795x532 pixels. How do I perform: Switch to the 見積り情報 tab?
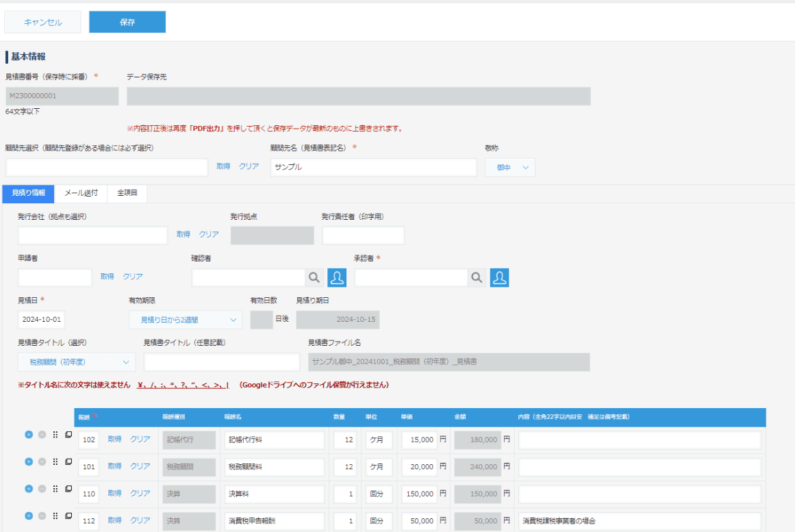click(28, 193)
